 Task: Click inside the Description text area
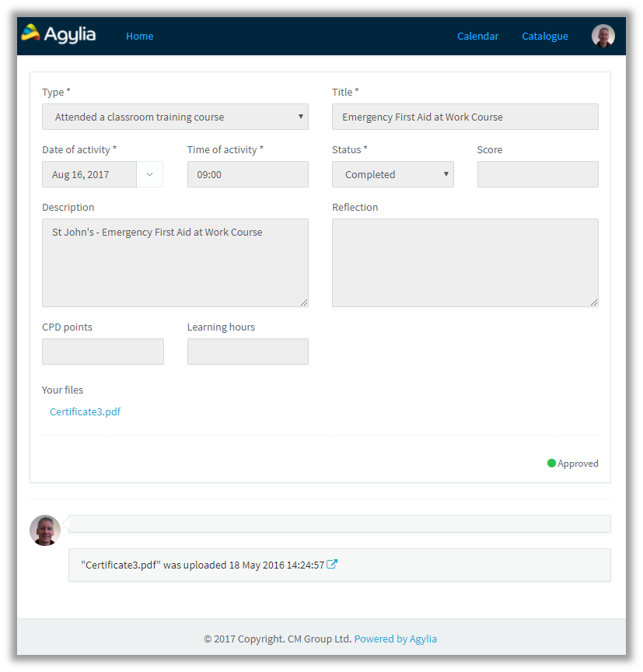point(175,263)
